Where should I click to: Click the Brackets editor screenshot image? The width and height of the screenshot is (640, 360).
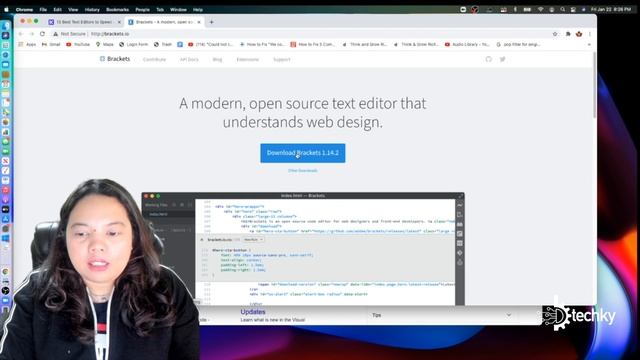click(x=303, y=249)
